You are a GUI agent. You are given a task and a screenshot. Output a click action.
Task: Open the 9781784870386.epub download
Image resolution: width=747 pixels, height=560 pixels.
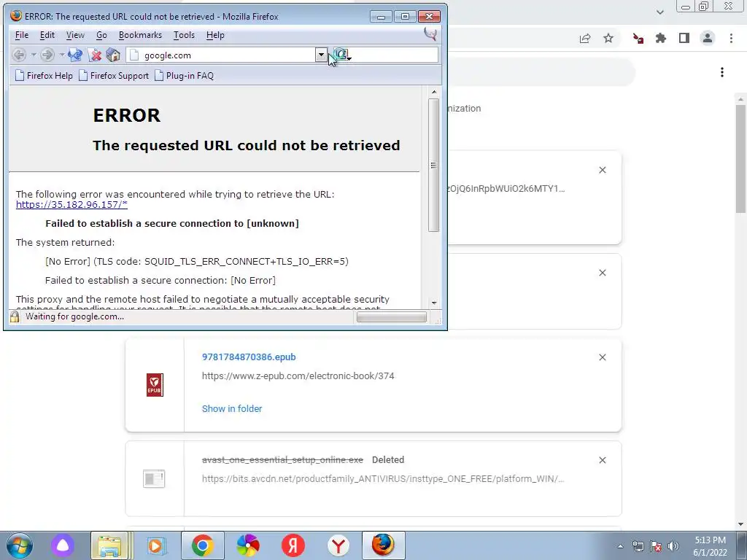point(249,357)
